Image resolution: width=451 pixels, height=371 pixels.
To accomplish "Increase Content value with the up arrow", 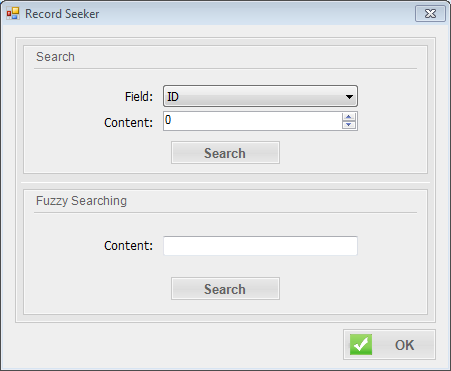I will click(x=349, y=117).
